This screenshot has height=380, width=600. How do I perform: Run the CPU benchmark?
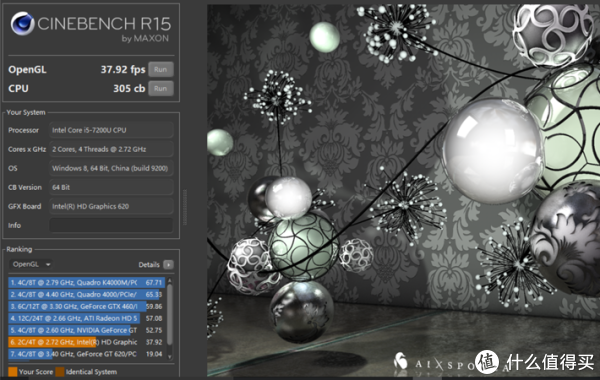(x=161, y=88)
